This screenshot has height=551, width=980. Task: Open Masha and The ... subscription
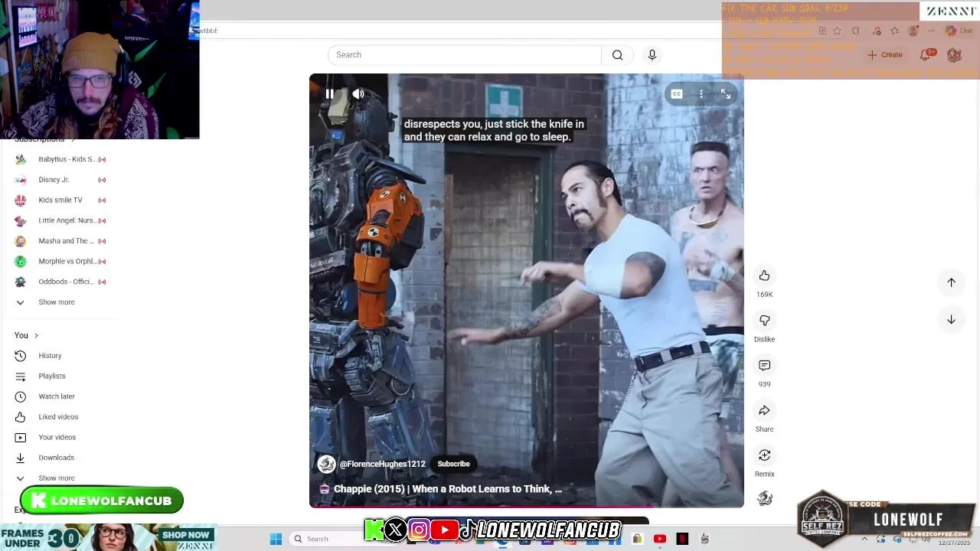point(61,241)
